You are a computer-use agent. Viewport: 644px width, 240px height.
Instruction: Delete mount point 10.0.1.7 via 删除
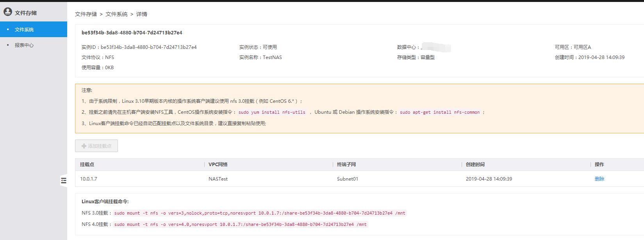599,179
